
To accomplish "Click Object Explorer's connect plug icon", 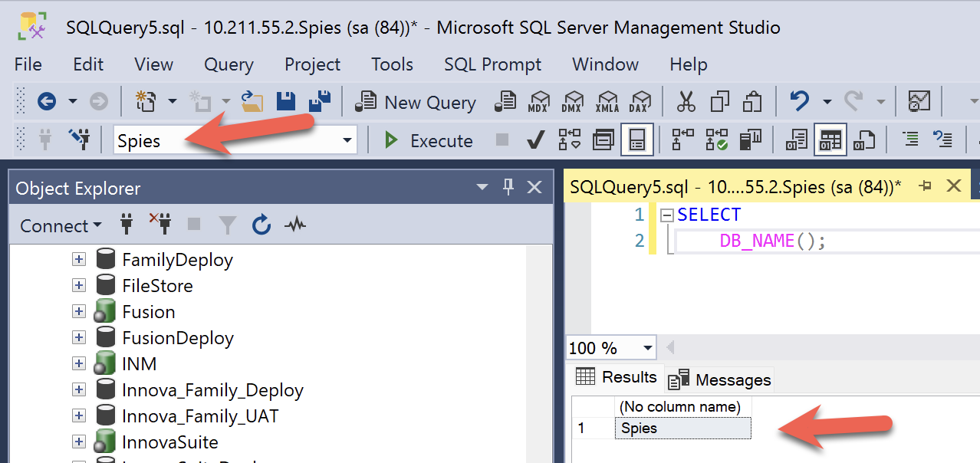I will point(127,225).
